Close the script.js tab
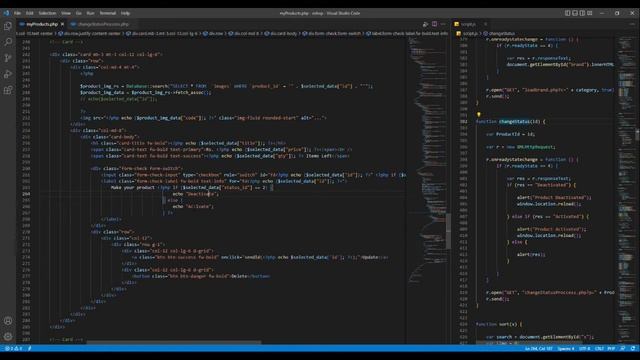This screenshot has width=640, height=360. pyautogui.click(x=485, y=24)
